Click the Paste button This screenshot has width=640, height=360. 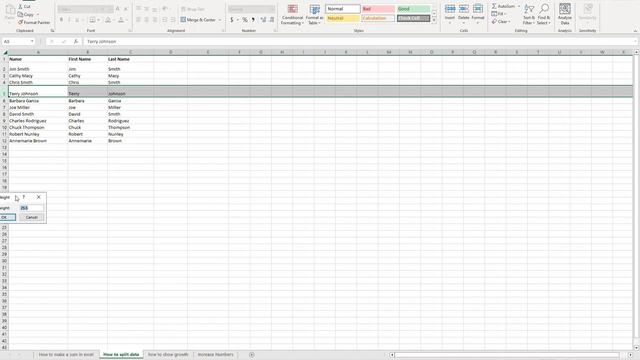[9, 13]
